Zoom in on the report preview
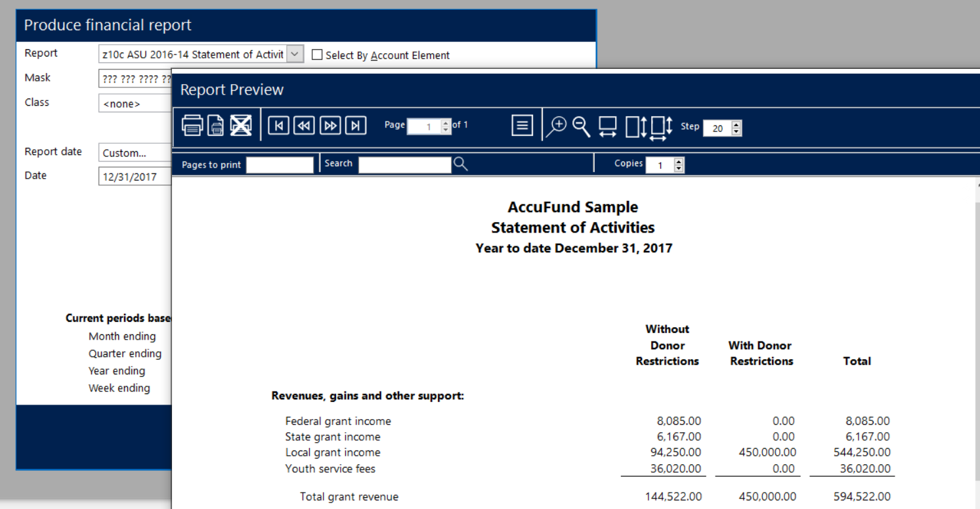 pyautogui.click(x=557, y=125)
